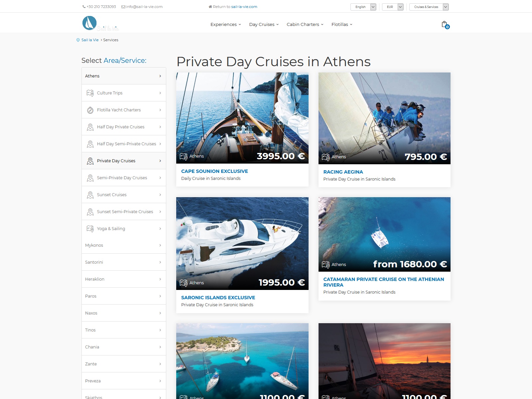Click the Sail la Vie sailboat logo
The image size is (532, 399).
coord(90,23)
